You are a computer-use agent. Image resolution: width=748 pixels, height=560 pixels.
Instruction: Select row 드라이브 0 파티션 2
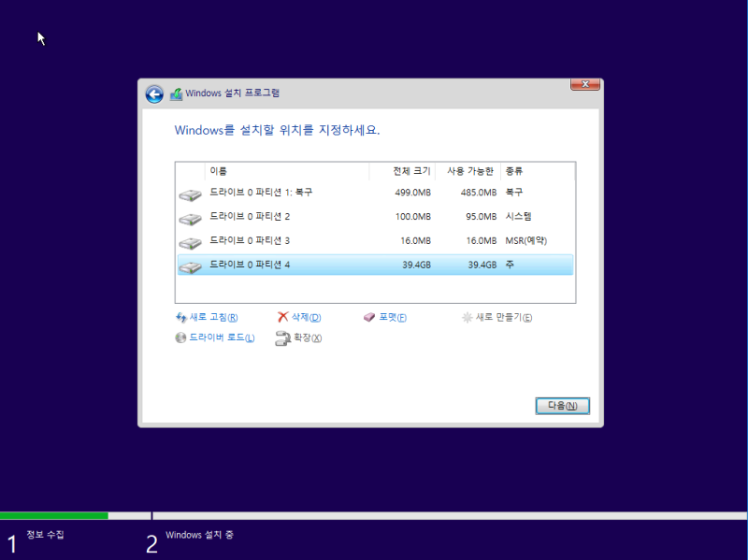375,217
